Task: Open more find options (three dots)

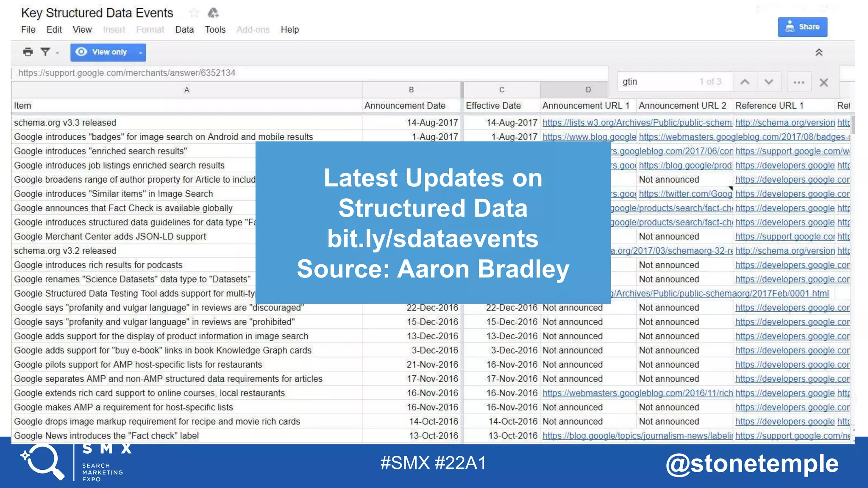Action: pyautogui.click(x=799, y=82)
